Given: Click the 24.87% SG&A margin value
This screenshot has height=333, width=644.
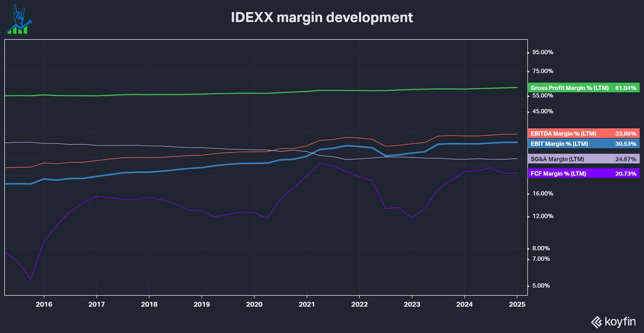Looking at the screenshot, I should tap(626, 159).
